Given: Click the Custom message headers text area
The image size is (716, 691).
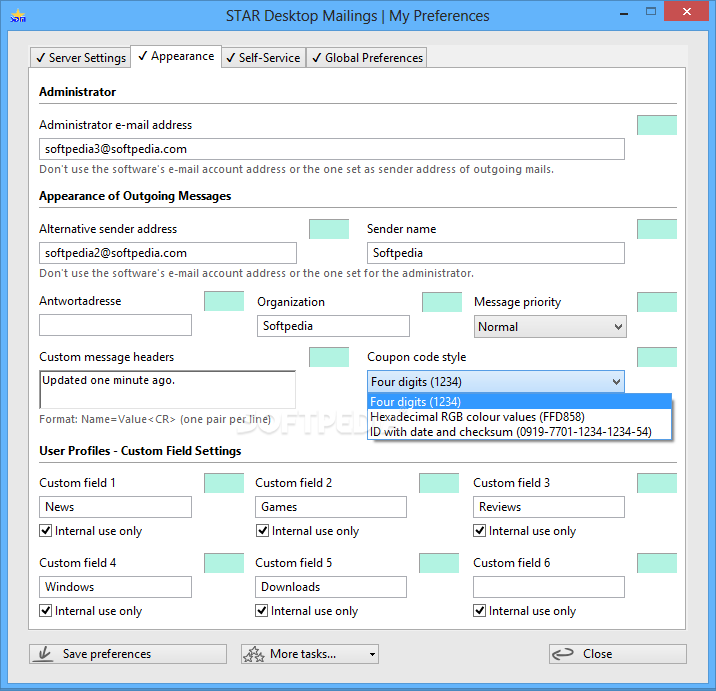Looking at the screenshot, I should pyautogui.click(x=168, y=390).
